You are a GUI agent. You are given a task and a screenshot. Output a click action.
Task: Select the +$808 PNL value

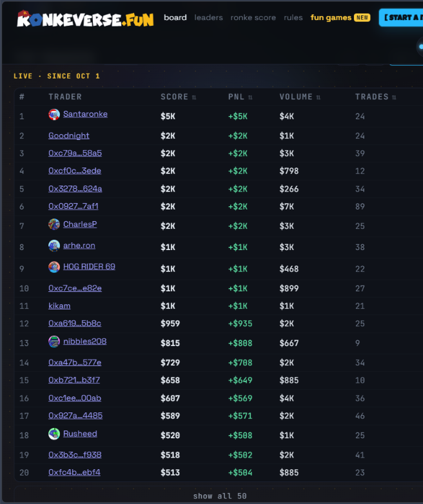coord(240,344)
